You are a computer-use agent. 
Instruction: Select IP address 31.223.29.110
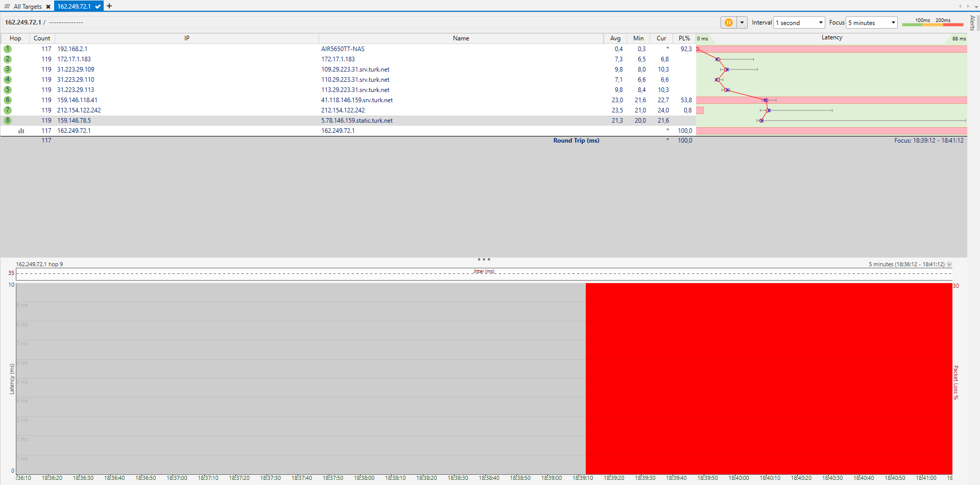tap(76, 80)
